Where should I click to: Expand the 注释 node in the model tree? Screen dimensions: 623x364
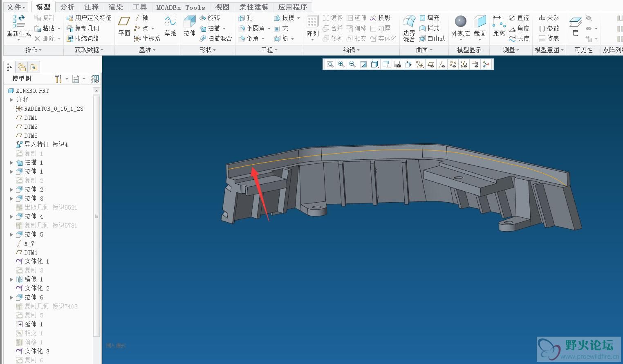click(x=11, y=100)
